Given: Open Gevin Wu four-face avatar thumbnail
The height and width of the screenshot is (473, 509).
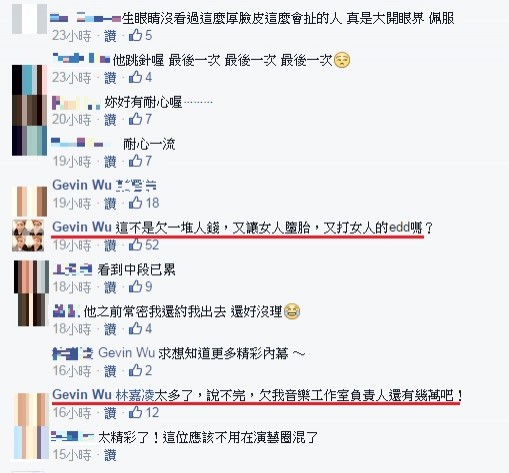Looking at the screenshot, I should tap(28, 235).
